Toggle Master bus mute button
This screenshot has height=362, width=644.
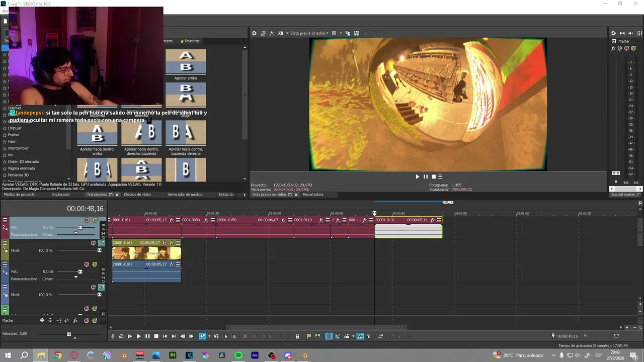[626, 48]
